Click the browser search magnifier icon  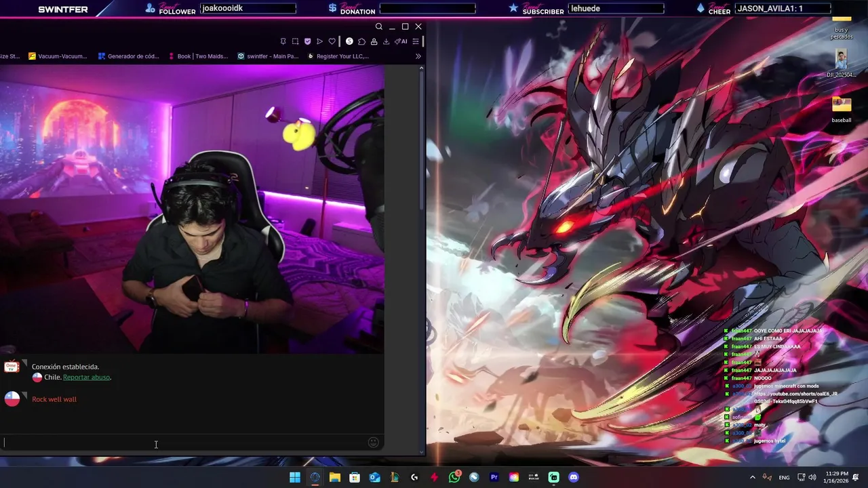(378, 26)
